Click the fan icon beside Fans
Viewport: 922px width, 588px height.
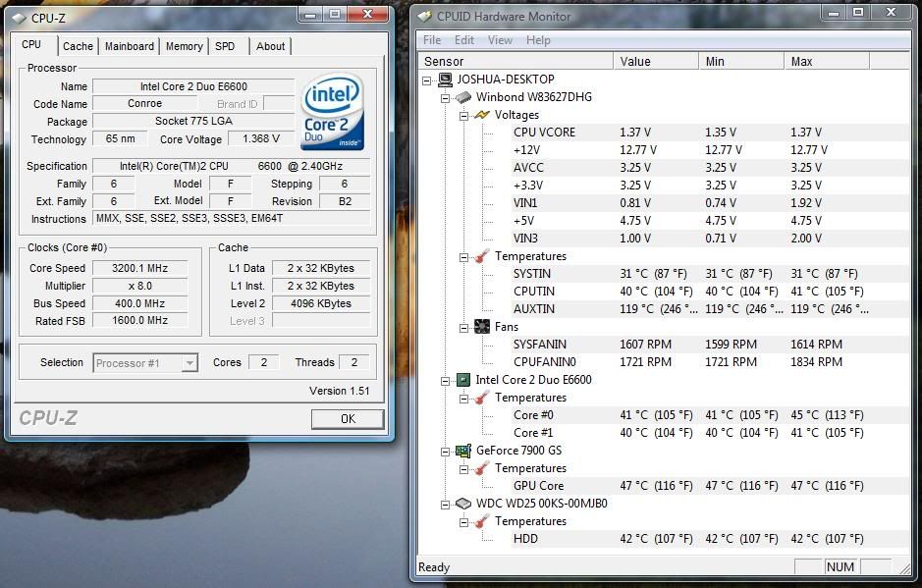tap(482, 327)
